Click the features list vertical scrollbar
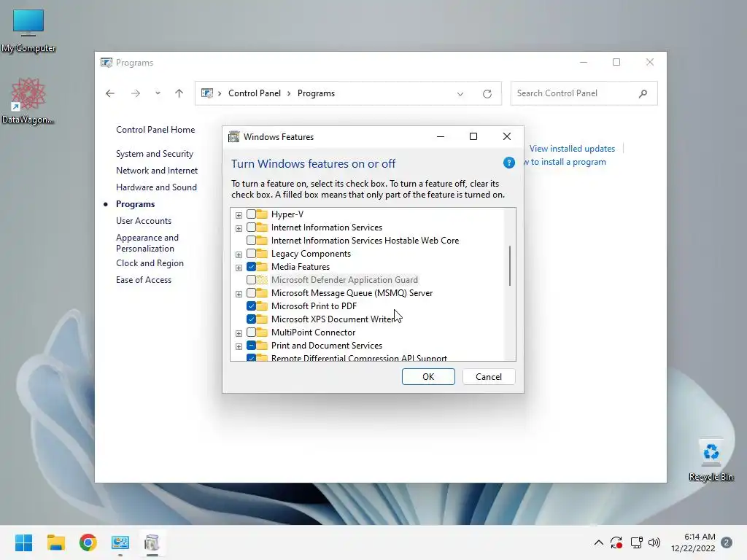Image resolution: width=747 pixels, height=560 pixels. [x=510, y=265]
